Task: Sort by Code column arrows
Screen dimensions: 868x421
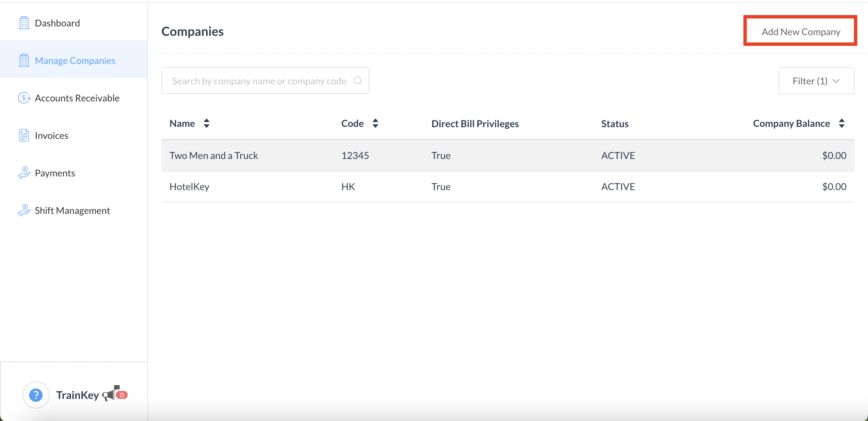Action: point(375,123)
